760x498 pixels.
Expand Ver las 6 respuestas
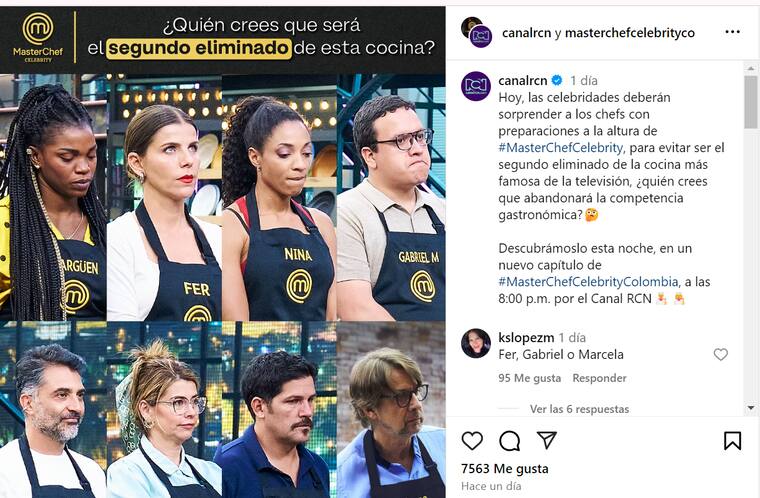[579, 409]
